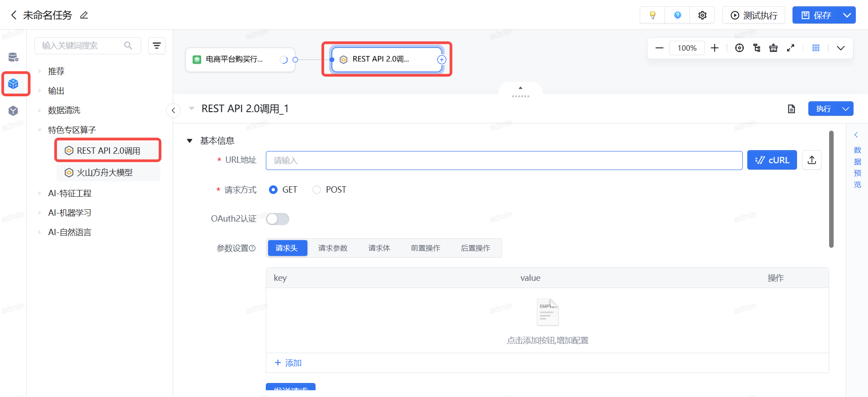Collapse the left operator panel
Image resolution: width=868 pixels, height=397 pixels.
[173, 110]
